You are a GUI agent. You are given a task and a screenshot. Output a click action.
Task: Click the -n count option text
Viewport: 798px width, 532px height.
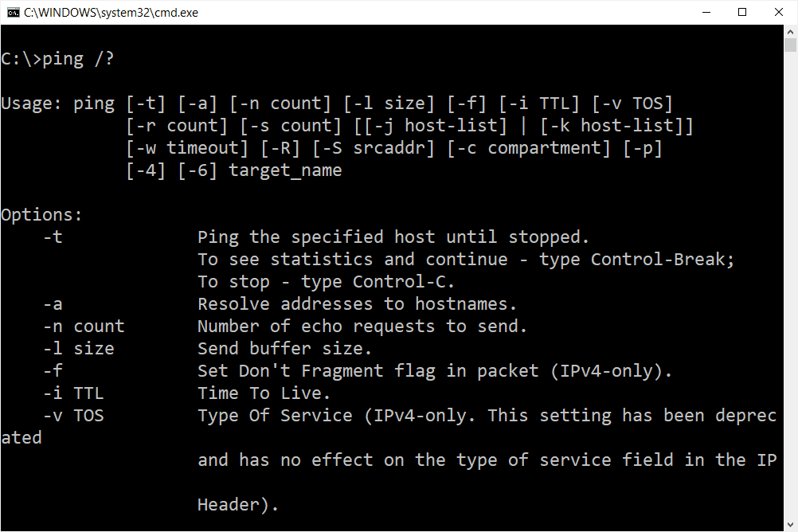point(83,326)
